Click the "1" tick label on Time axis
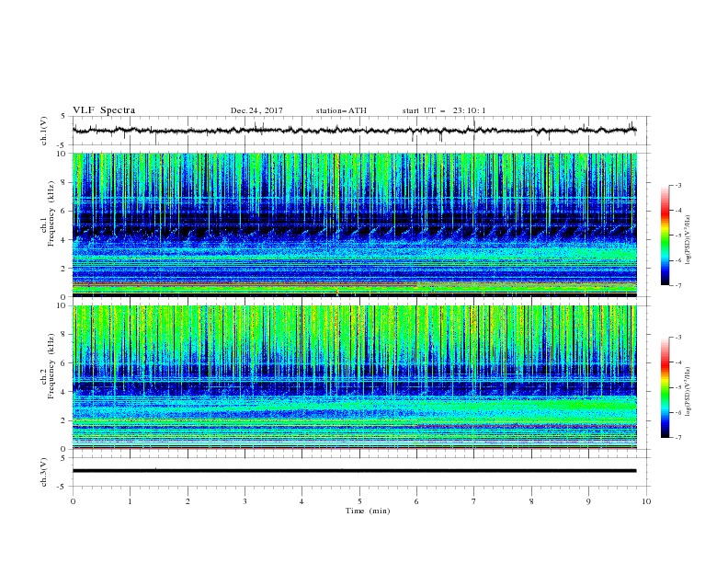 tap(130, 501)
